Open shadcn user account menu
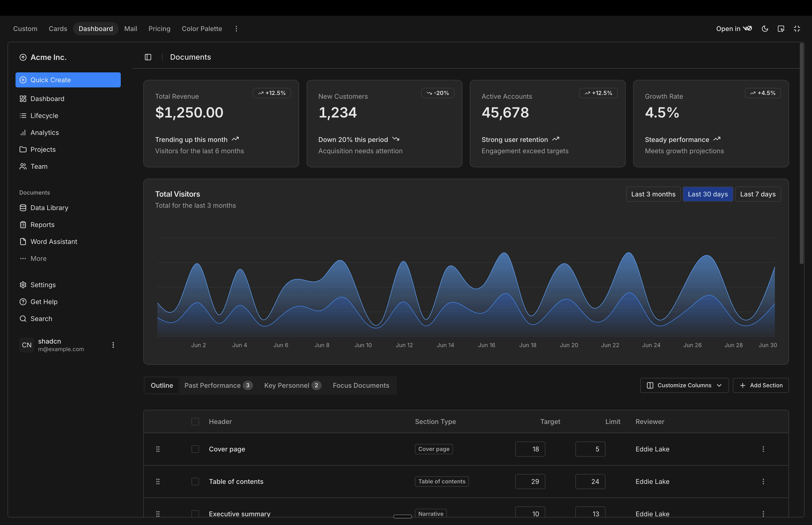812x525 pixels. (x=113, y=345)
